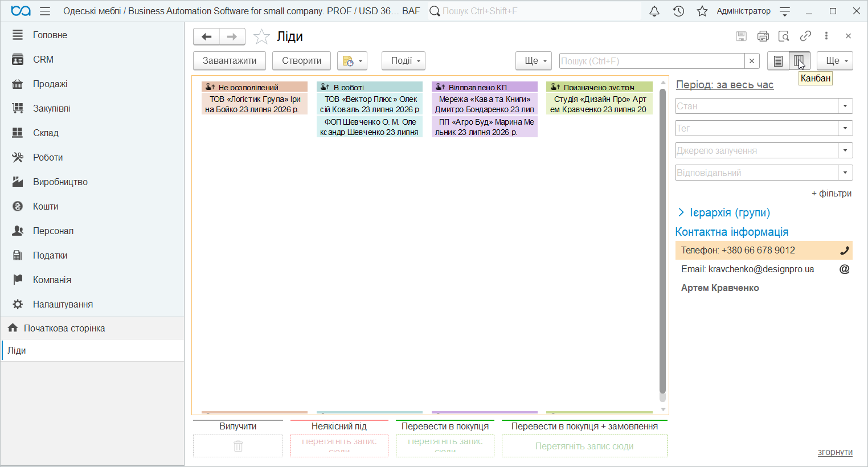Call using the phone handset icon

pyautogui.click(x=845, y=251)
